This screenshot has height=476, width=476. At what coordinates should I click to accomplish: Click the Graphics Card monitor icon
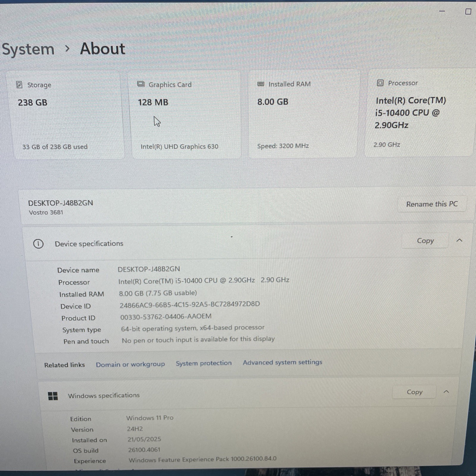141,84
